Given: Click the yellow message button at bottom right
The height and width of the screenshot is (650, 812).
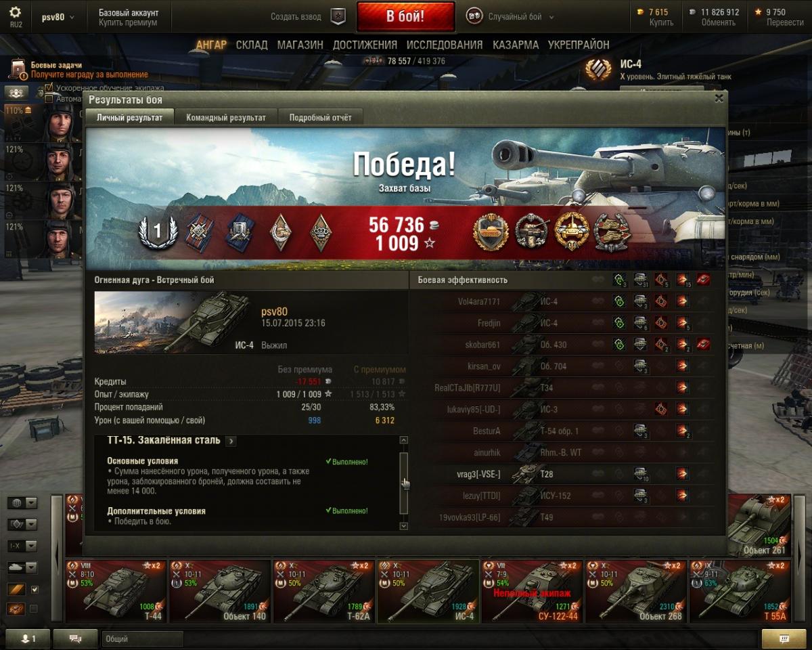Looking at the screenshot, I should pyautogui.click(x=784, y=638).
